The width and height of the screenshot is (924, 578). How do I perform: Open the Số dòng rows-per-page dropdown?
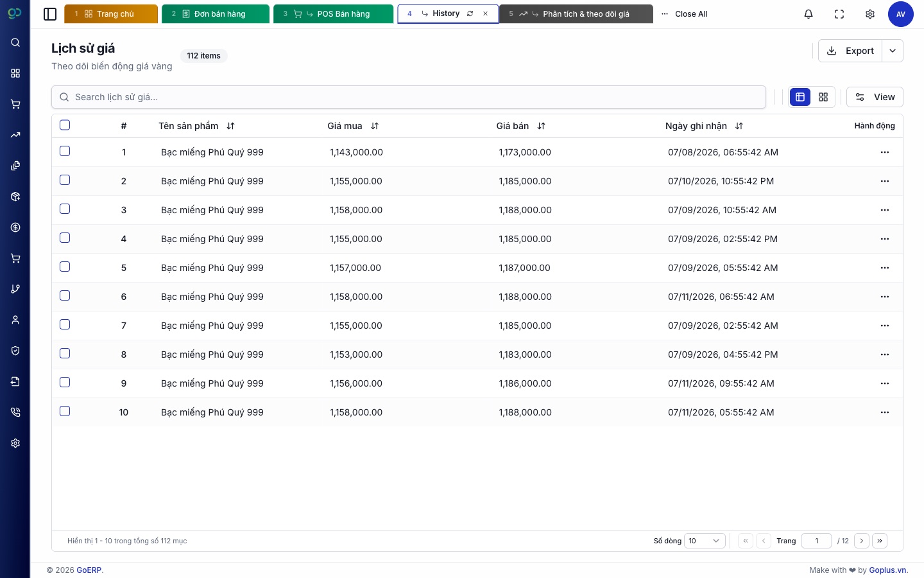click(705, 541)
